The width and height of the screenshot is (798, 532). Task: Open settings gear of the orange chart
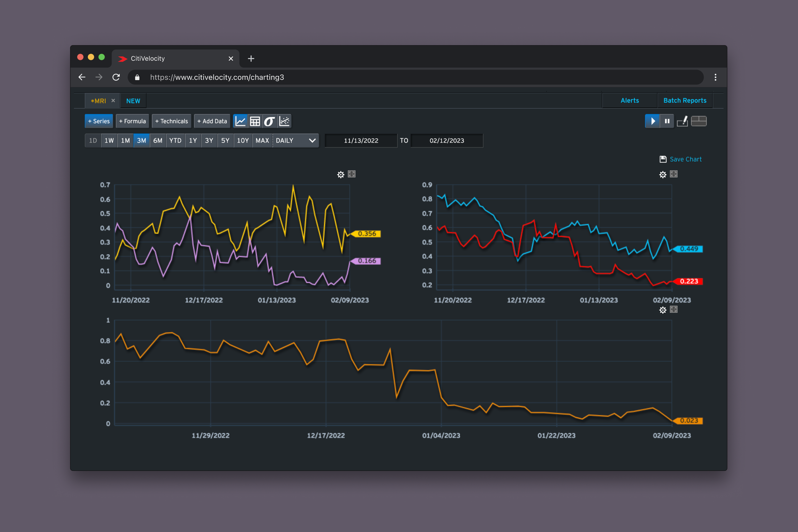click(x=663, y=310)
